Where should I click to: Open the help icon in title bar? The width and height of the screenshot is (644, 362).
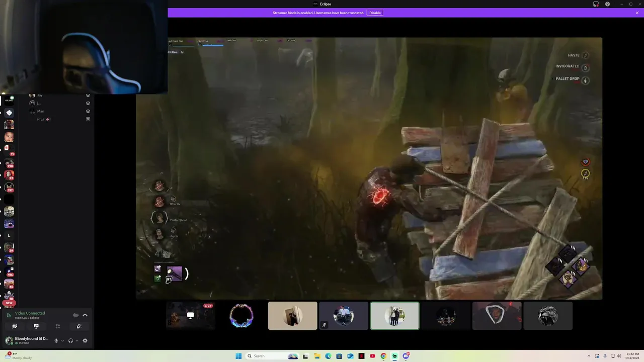pyautogui.click(x=607, y=4)
